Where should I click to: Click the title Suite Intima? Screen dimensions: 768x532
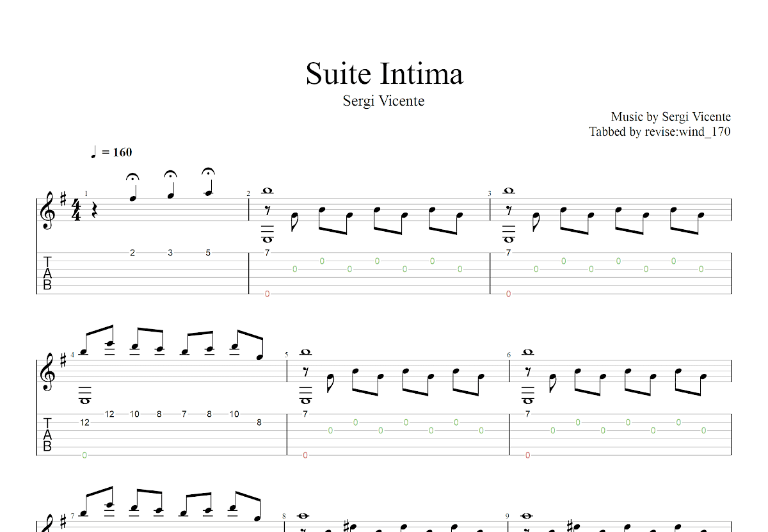(x=384, y=74)
